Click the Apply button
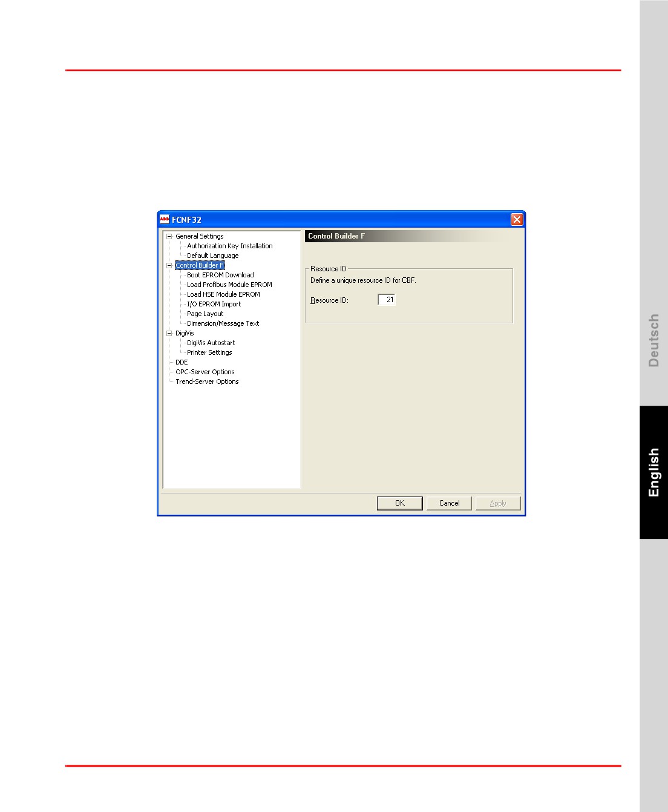Viewport: 668px width, 812px height. click(x=498, y=503)
